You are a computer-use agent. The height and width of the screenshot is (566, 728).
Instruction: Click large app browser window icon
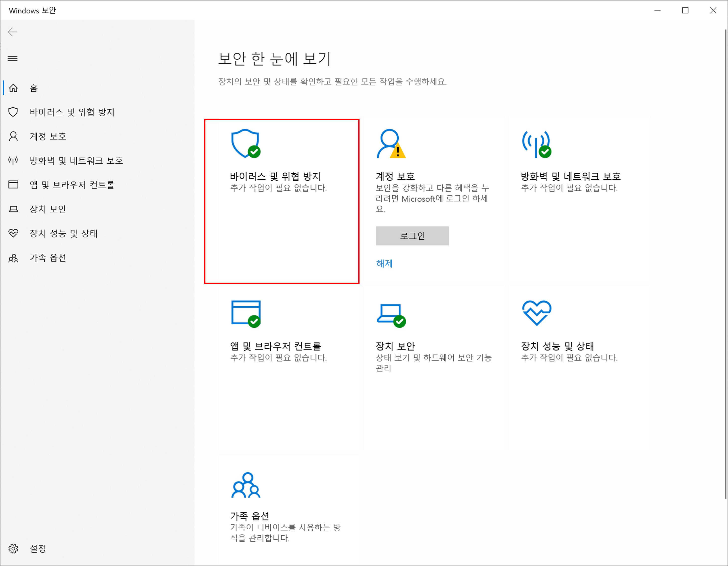click(246, 314)
